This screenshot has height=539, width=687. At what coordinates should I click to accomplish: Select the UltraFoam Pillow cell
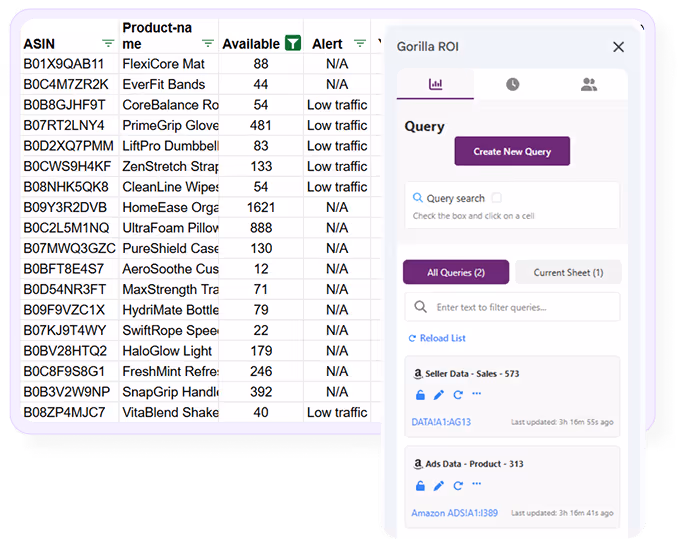(x=169, y=228)
